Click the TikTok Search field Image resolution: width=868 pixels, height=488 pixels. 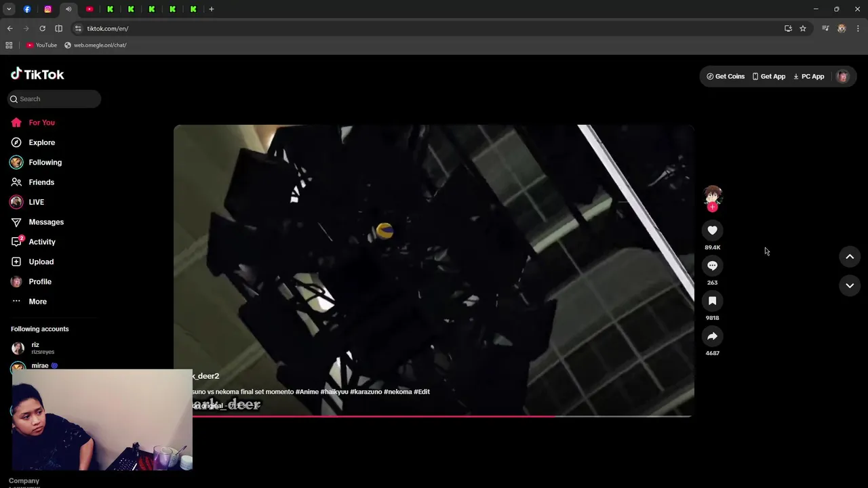click(54, 99)
